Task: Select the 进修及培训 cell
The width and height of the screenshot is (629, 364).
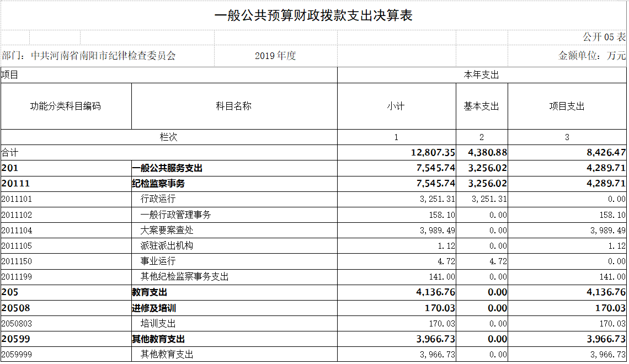Action: pyautogui.click(x=234, y=308)
